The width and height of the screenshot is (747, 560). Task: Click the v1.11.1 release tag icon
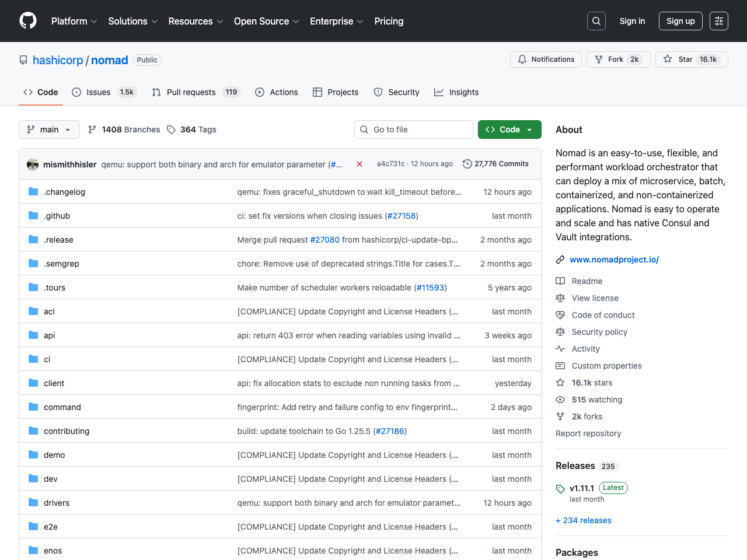tap(560, 489)
